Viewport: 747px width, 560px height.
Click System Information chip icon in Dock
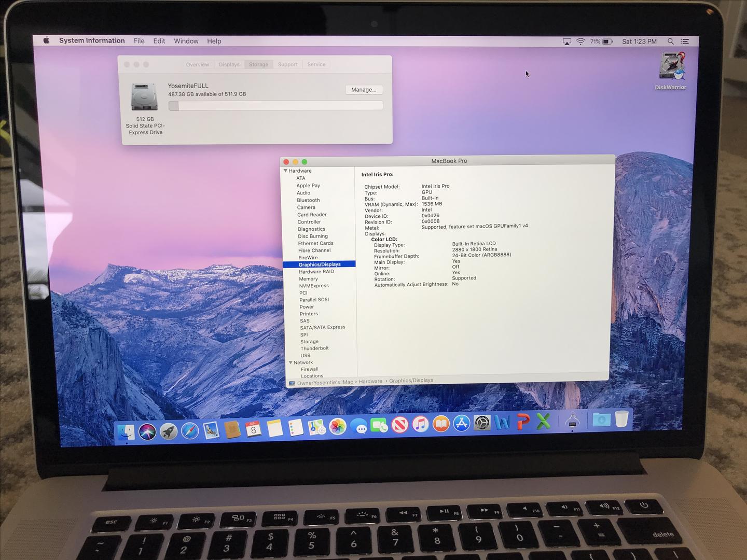pyautogui.click(x=572, y=421)
